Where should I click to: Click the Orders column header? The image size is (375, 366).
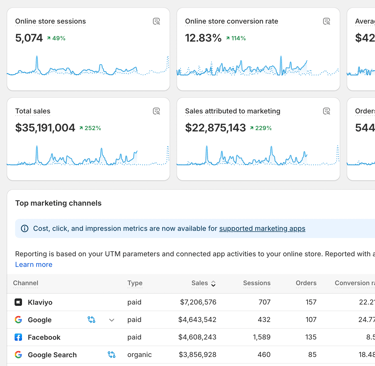[x=306, y=283]
